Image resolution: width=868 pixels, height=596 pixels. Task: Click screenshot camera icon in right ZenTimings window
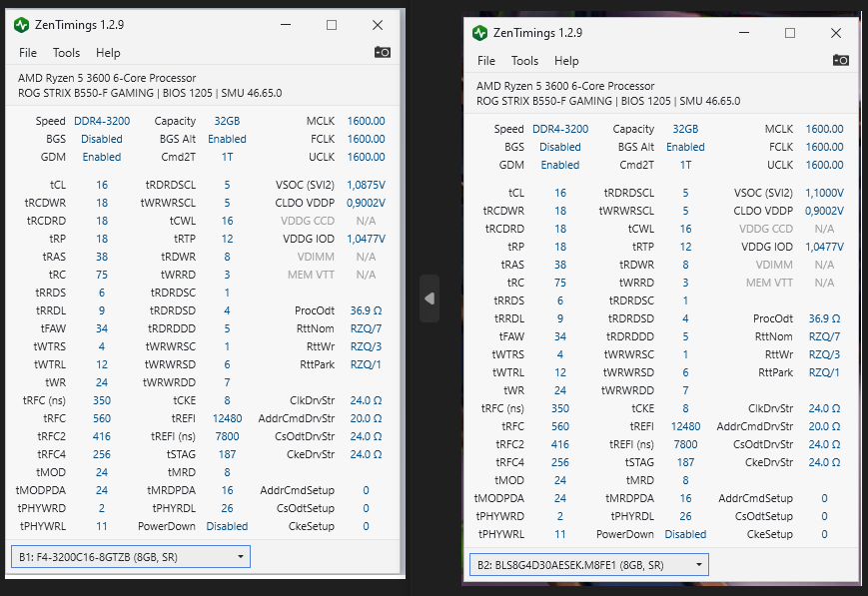tap(841, 60)
